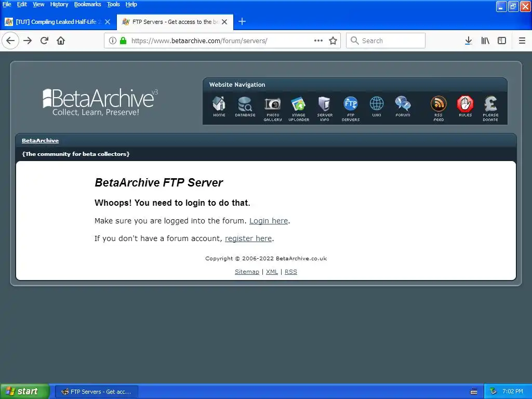
Task: Click the BetaArchive breadcrumb link
Action: point(40,140)
